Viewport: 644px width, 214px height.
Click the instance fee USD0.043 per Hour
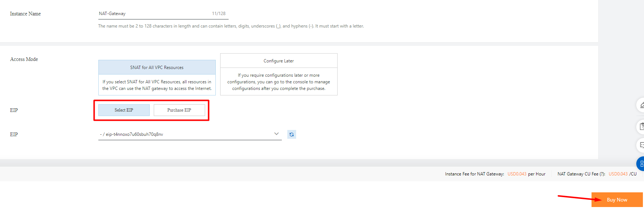click(x=517, y=174)
